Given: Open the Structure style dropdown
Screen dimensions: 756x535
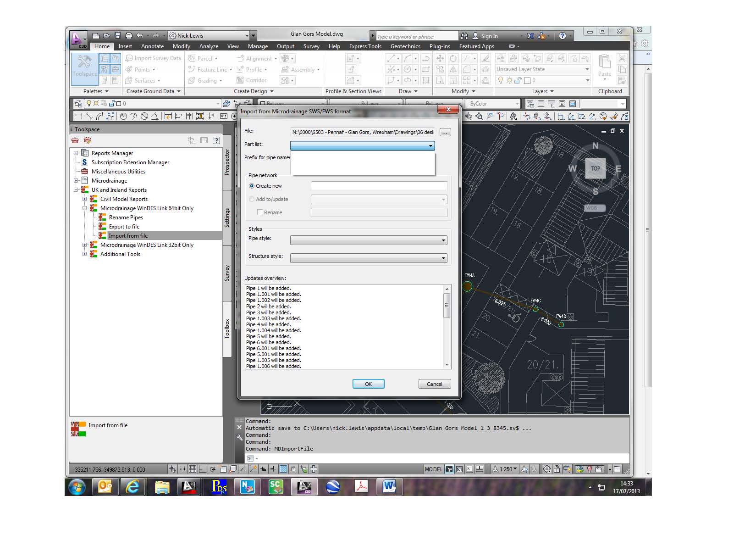Looking at the screenshot, I should coord(369,258).
